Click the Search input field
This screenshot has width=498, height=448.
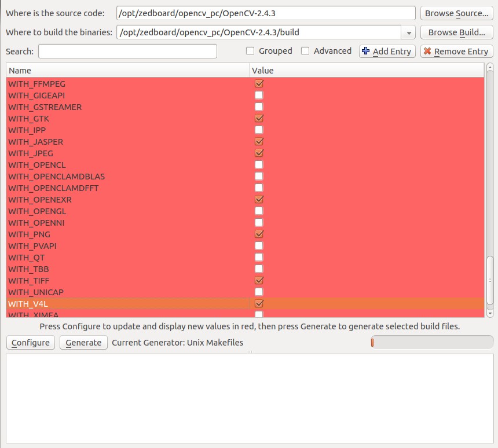tap(127, 51)
